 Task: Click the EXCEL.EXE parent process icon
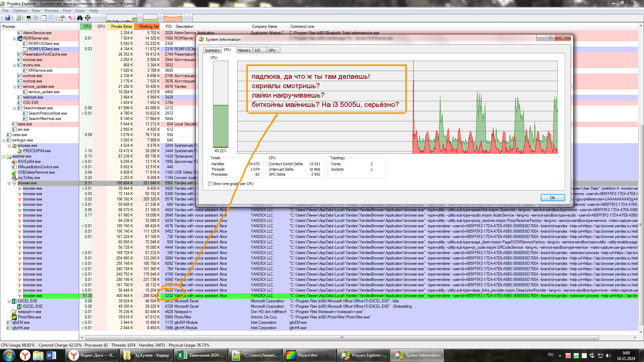[x=14, y=301]
